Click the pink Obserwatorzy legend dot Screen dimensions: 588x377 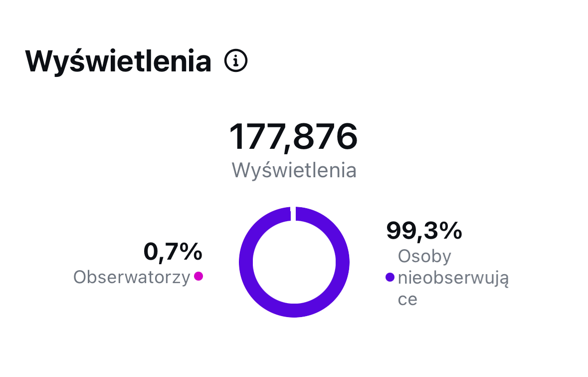[198, 276]
